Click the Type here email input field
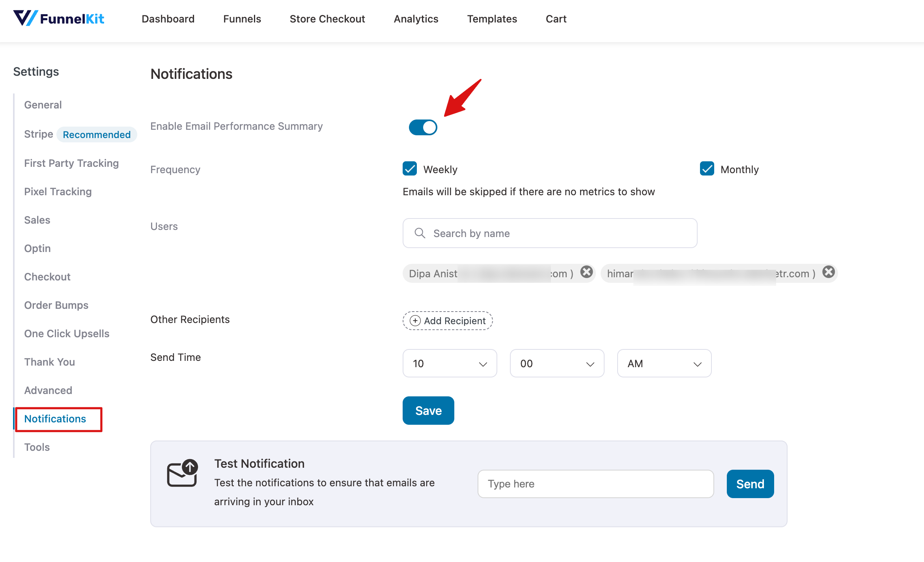The image size is (924, 562). click(595, 484)
